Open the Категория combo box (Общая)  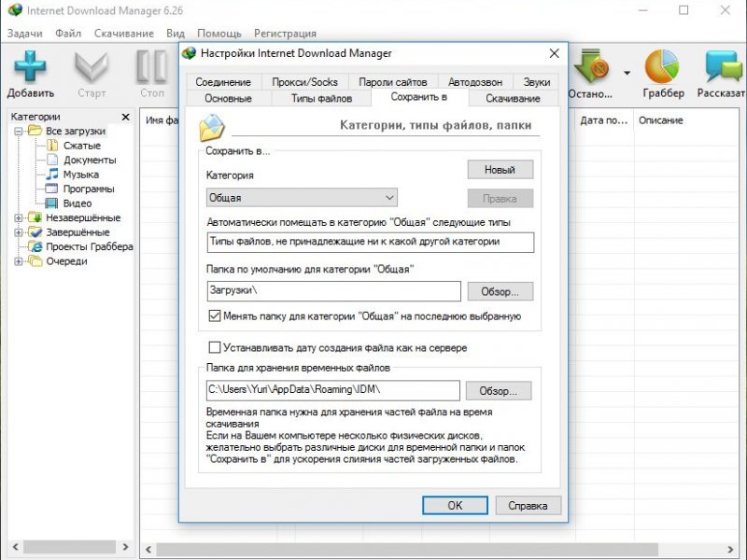[x=302, y=198]
